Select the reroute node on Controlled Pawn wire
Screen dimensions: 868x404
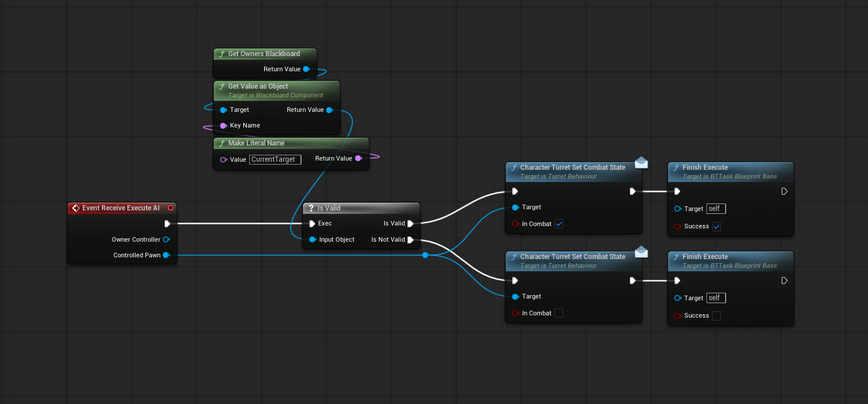(425, 255)
